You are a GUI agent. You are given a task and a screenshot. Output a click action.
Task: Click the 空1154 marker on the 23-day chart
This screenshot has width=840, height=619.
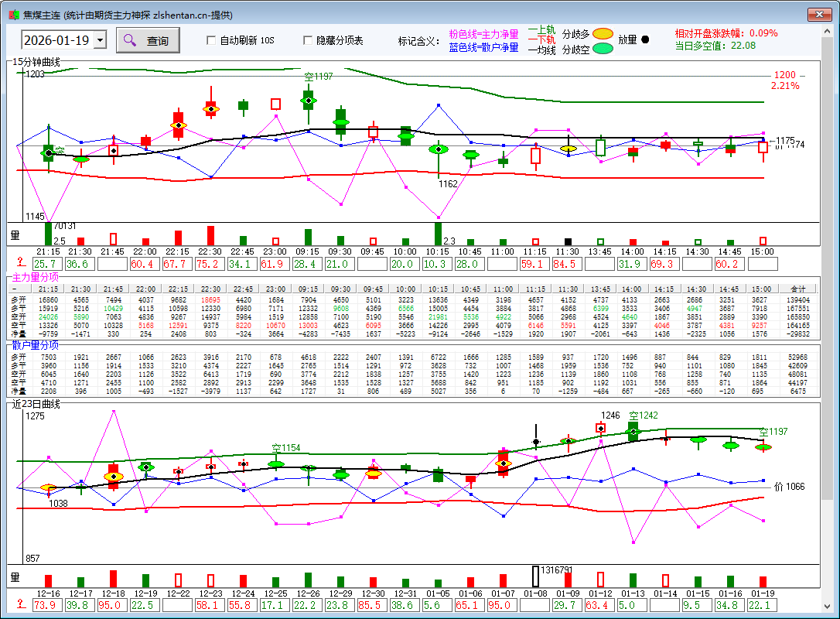tap(286, 447)
